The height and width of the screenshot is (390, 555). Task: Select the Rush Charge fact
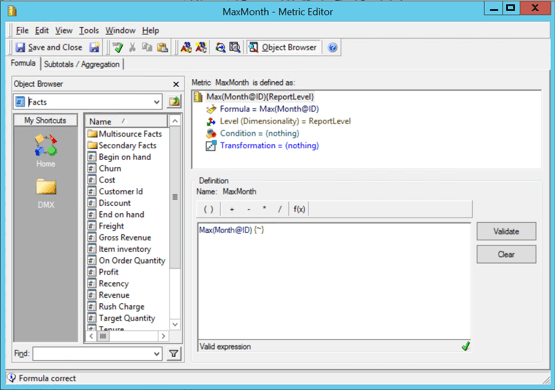116,306
